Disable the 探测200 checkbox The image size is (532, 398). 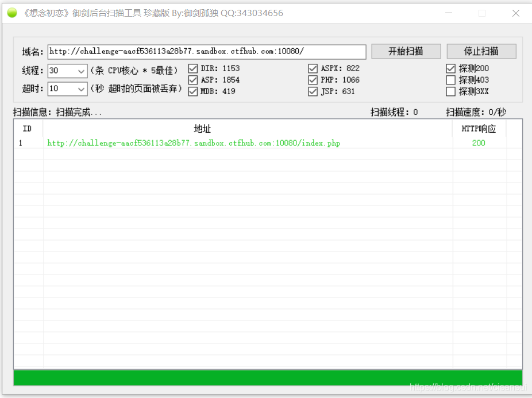click(450, 68)
